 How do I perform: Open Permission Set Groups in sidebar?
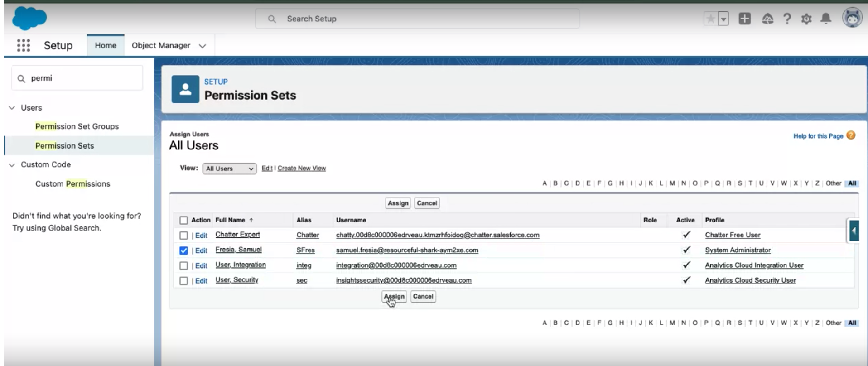tap(77, 126)
